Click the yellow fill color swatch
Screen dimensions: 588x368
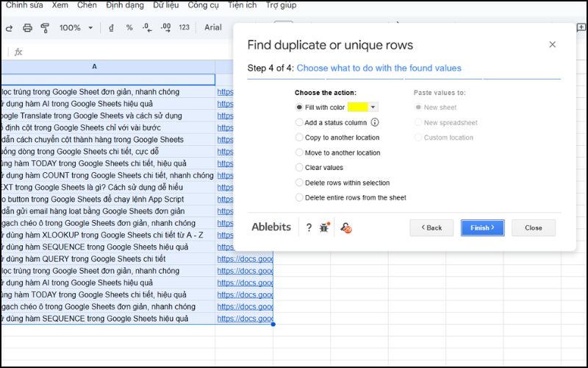[357, 107]
